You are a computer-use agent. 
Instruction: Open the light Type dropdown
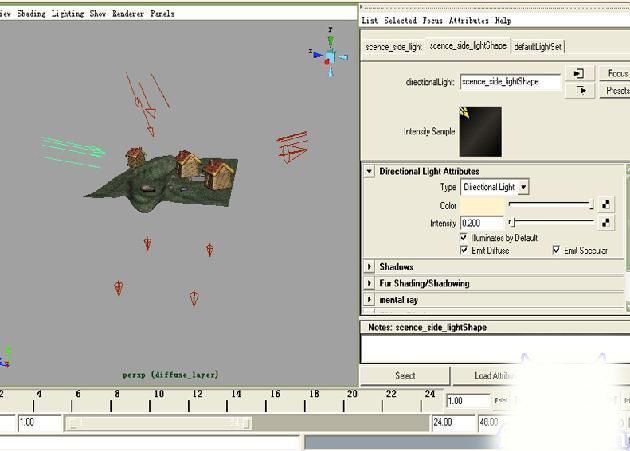coord(495,187)
